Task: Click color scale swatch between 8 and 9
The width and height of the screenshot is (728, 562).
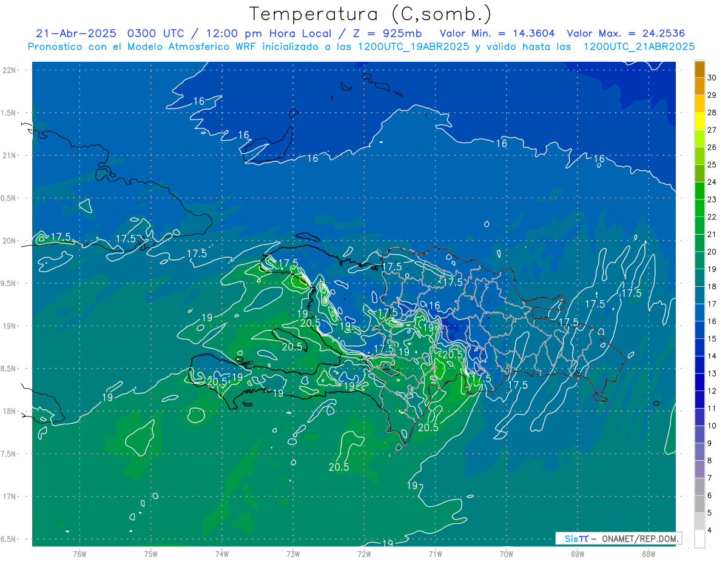Action: (x=699, y=452)
